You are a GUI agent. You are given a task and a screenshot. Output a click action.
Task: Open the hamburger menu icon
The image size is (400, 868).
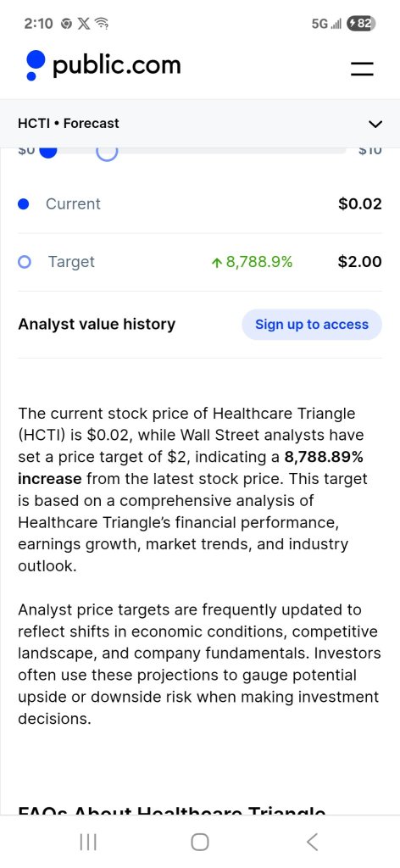point(363,68)
